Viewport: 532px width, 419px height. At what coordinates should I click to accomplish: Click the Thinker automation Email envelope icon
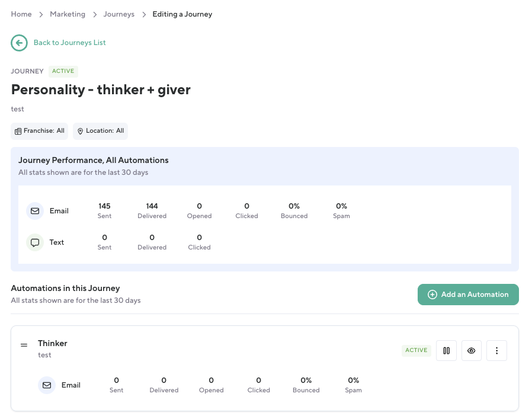click(x=47, y=385)
